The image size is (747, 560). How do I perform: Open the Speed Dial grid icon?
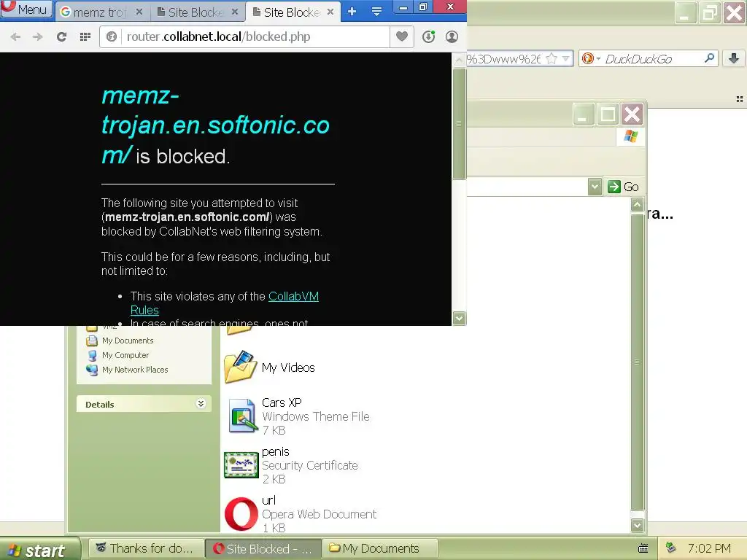click(85, 36)
